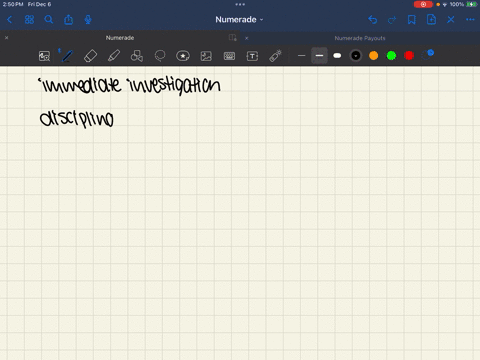
Task: Start audio recording with microphone icon
Action: coord(88,20)
